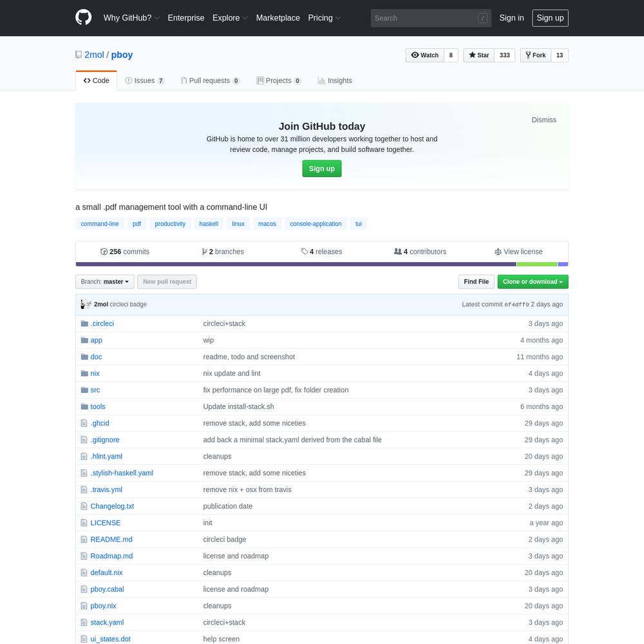Open the Pricing dropdown menu
Screen dimensions: 644x644
325,18
